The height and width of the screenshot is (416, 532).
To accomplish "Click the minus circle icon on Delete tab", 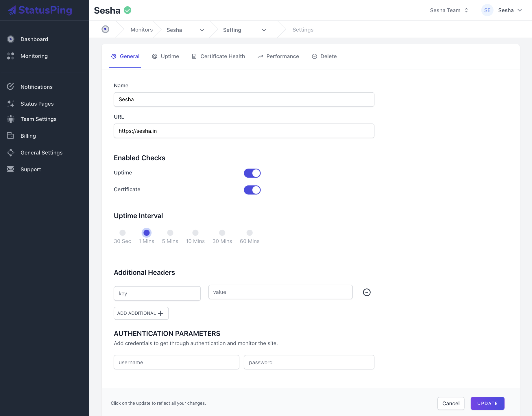I will pyautogui.click(x=315, y=56).
